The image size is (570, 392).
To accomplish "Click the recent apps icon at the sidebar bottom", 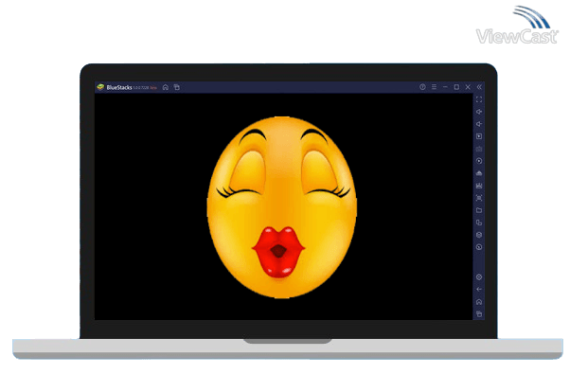I will pos(479,313).
